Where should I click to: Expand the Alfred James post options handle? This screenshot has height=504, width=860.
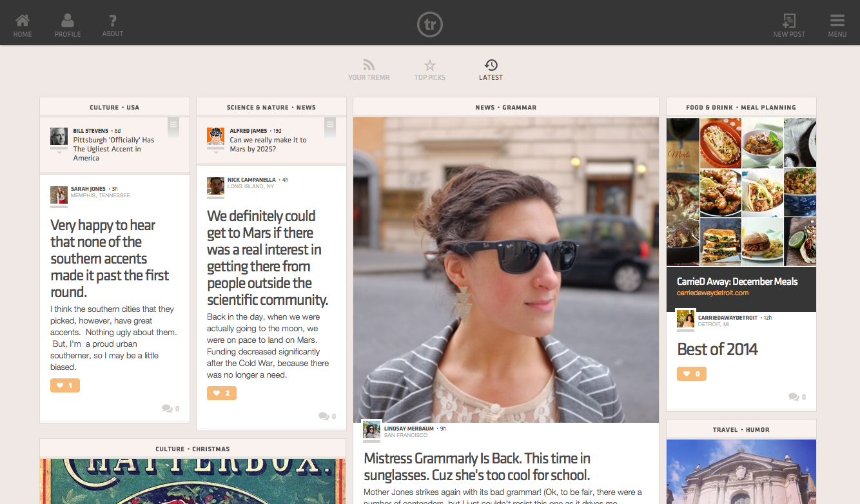(x=329, y=126)
